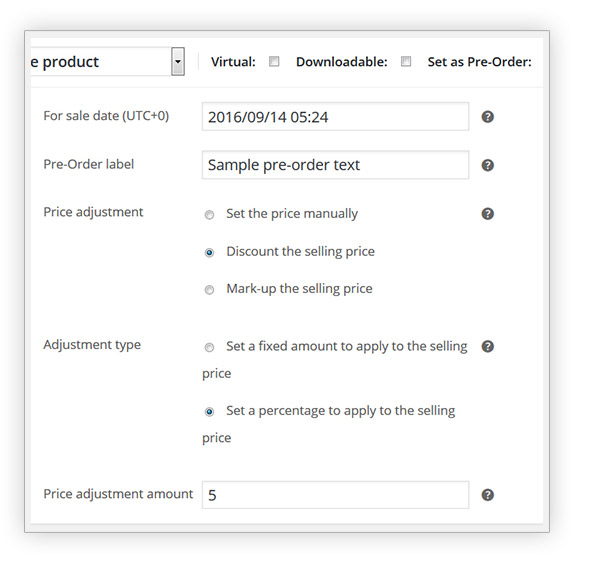Click the Pre-Order label text field
Viewport: 600px width, 564px height.
click(335, 165)
